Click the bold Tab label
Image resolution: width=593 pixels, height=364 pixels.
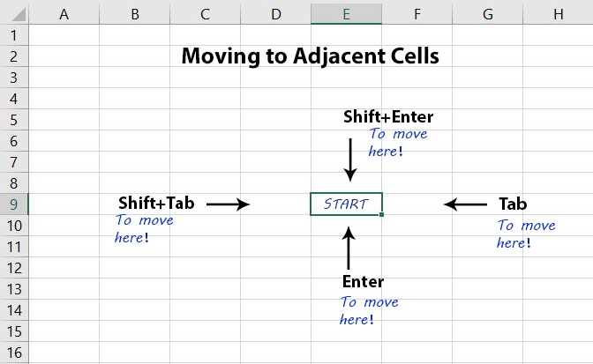tap(513, 204)
